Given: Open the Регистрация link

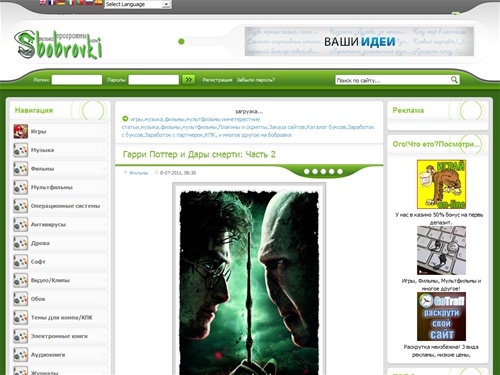Looking at the screenshot, I should tap(217, 80).
